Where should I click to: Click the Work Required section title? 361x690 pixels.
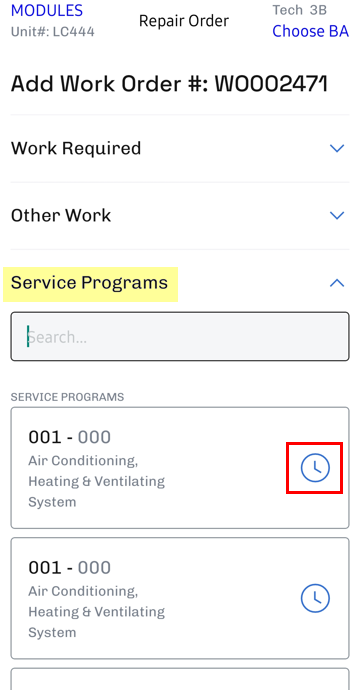(x=76, y=148)
